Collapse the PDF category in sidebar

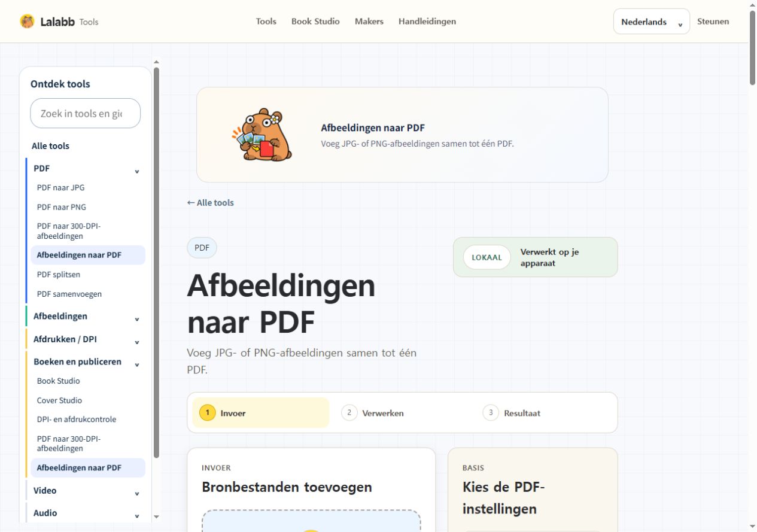86,169
